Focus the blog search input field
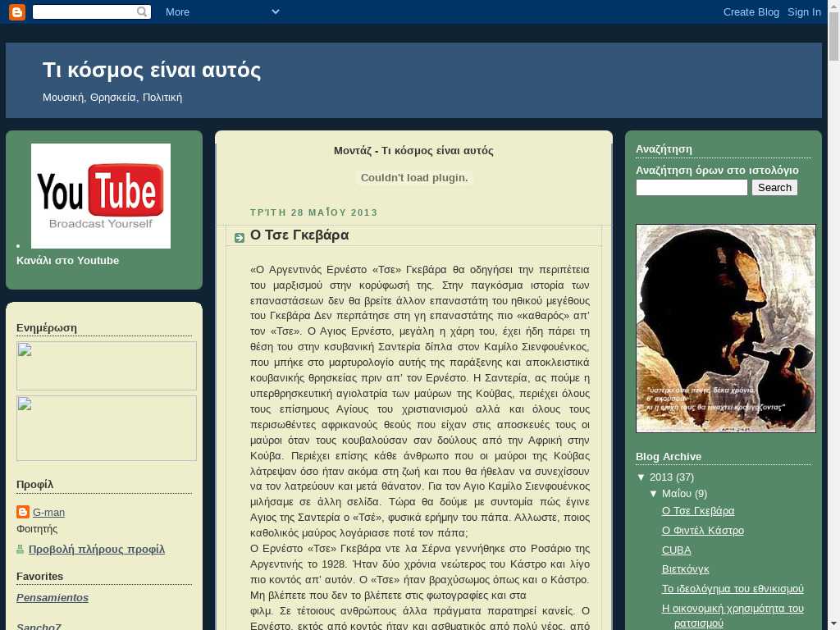Screen dimensions: 840x630 coord(692,188)
